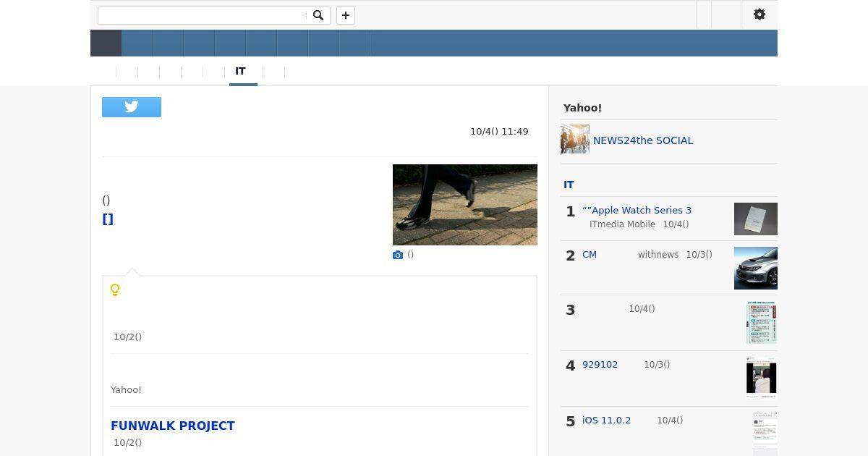This screenshot has height=456, width=868.
Task: Open the rank 4 article thumbnail
Action: click(762, 378)
